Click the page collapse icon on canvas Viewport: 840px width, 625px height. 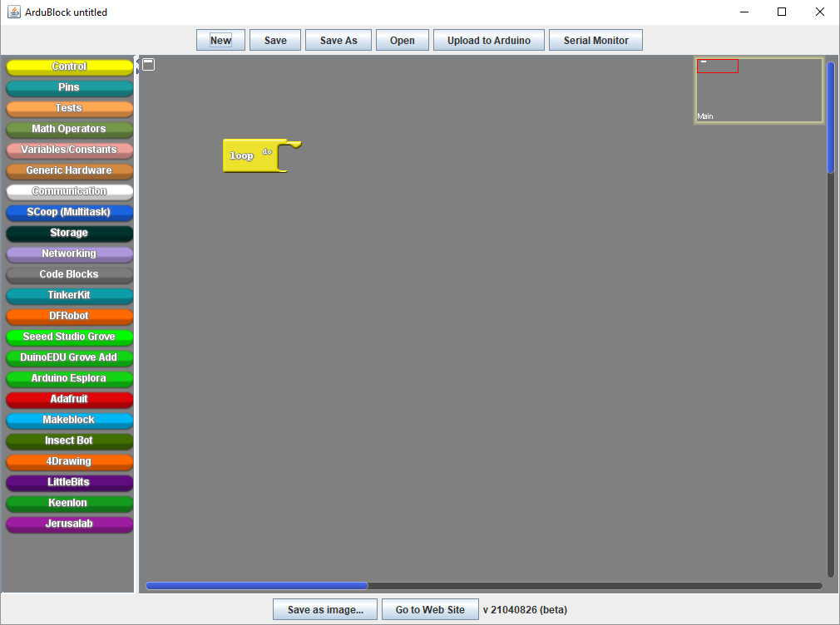click(148, 64)
